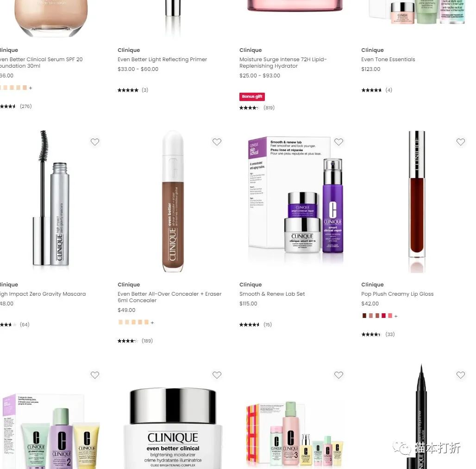Show more concealer shades via plus sign
This screenshot has width=476, height=469.
coord(152,323)
